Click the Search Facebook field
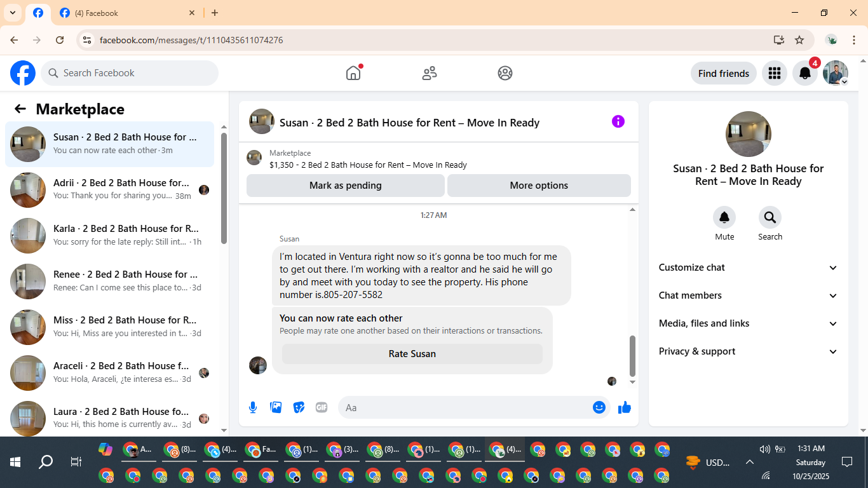 coord(130,73)
